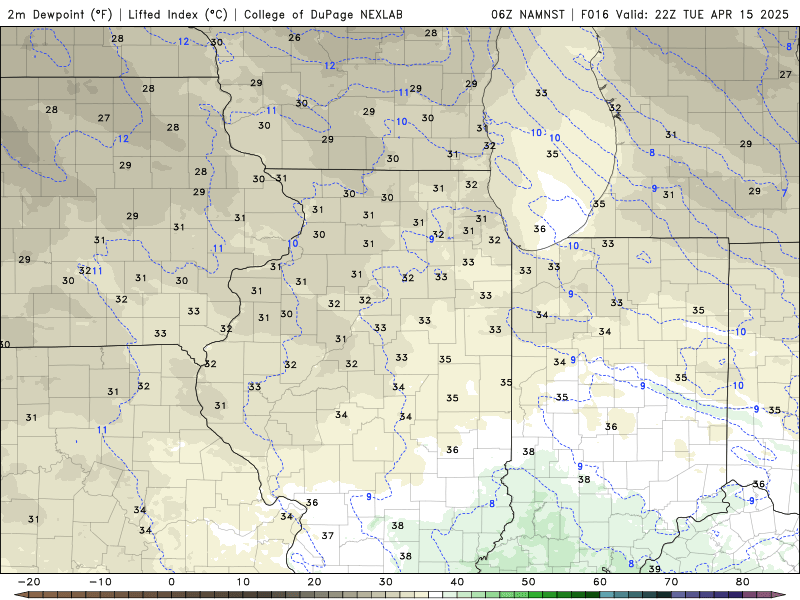This screenshot has height=600, width=800.
Task: Click the blue lifted index contour label 7
Action: point(785,193)
